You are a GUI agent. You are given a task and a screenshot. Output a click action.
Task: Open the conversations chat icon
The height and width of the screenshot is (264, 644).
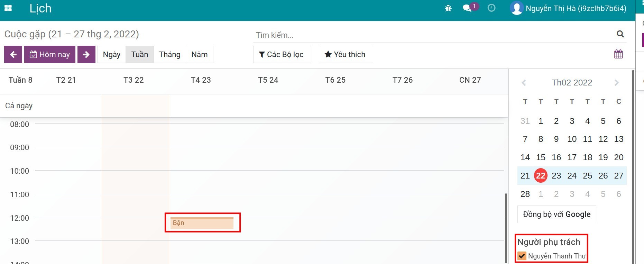pos(467,8)
